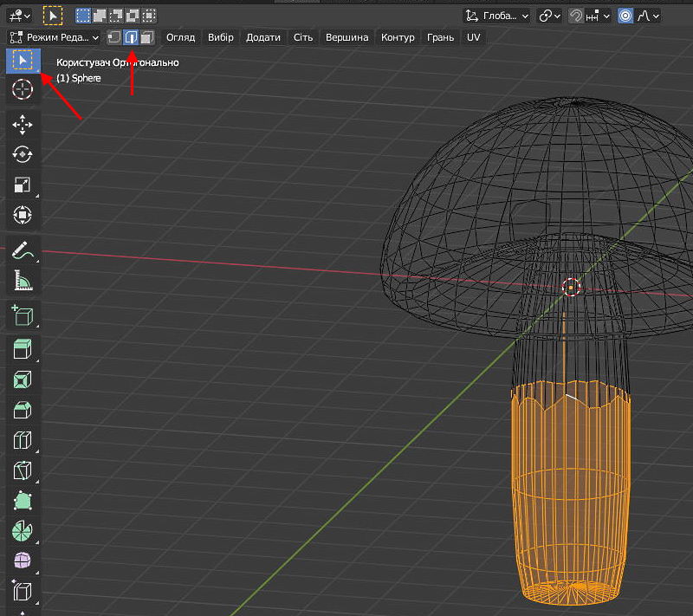Open the Огляд menu

[x=181, y=37]
